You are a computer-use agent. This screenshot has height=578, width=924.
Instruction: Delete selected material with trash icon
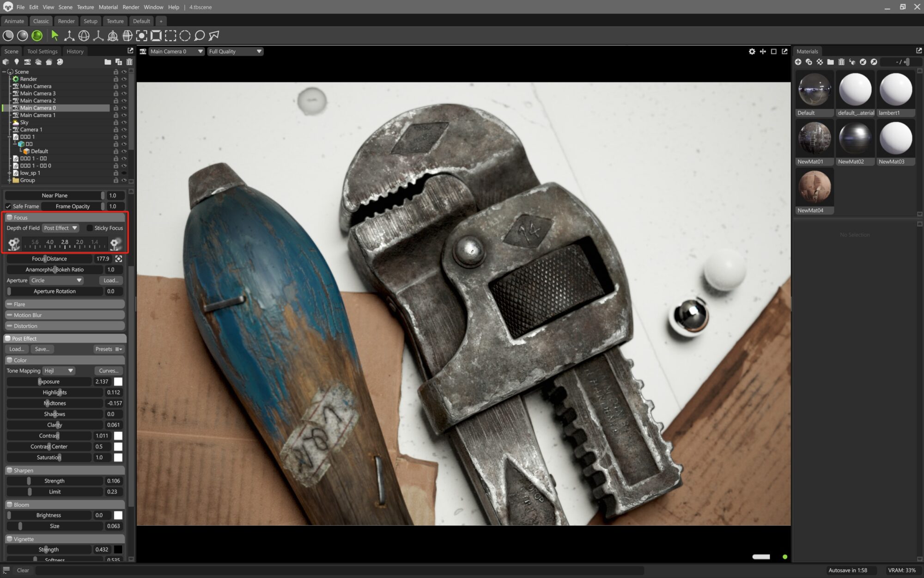pyautogui.click(x=841, y=62)
